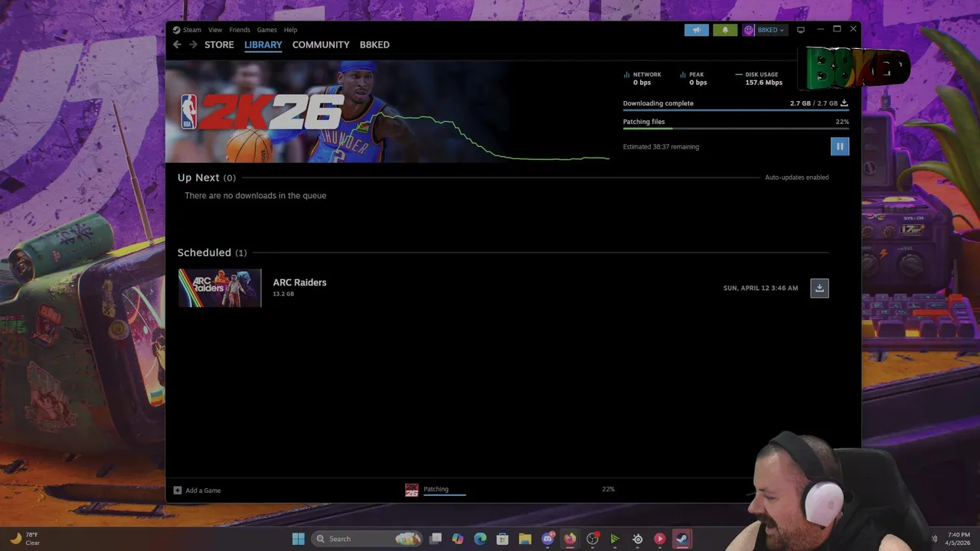Click the '157.6 Mbps' disk usage value
Screen dimensions: 980x551
point(763,83)
